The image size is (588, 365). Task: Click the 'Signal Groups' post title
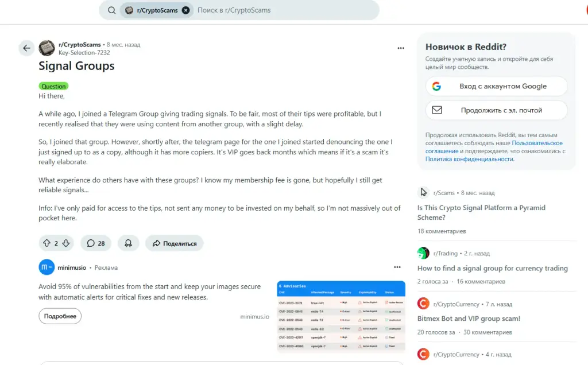[x=76, y=66]
